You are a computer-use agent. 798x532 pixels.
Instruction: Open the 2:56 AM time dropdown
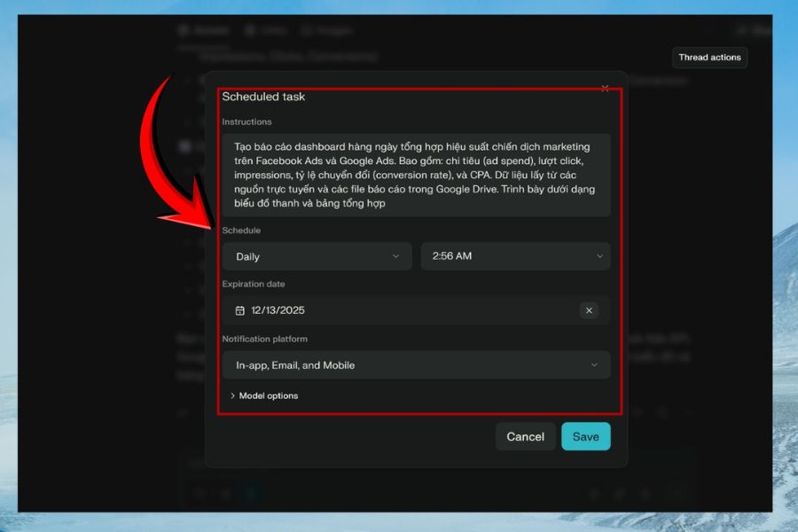point(515,256)
